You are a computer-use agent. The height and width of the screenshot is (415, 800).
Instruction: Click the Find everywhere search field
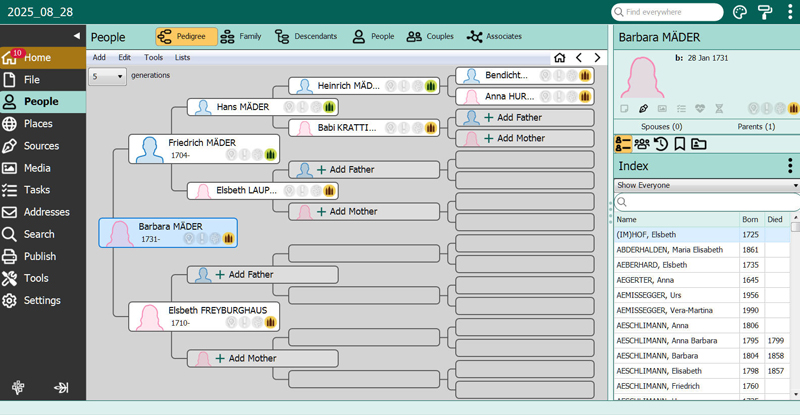pyautogui.click(x=667, y=12)
